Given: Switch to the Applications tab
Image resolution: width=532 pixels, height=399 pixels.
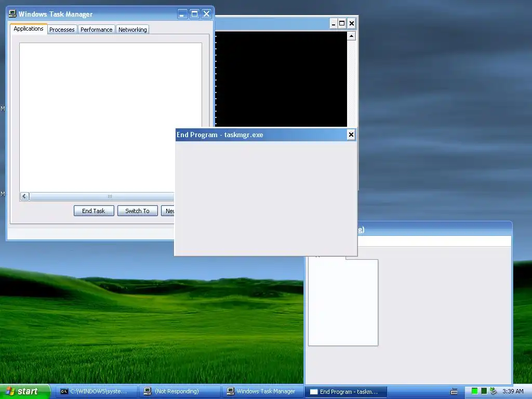Looking at the screenshot, I should [29, 29].
